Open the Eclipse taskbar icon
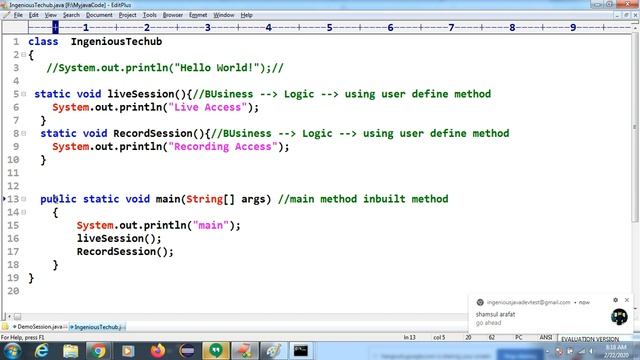 pyautogui.click(x=187, y=351)
